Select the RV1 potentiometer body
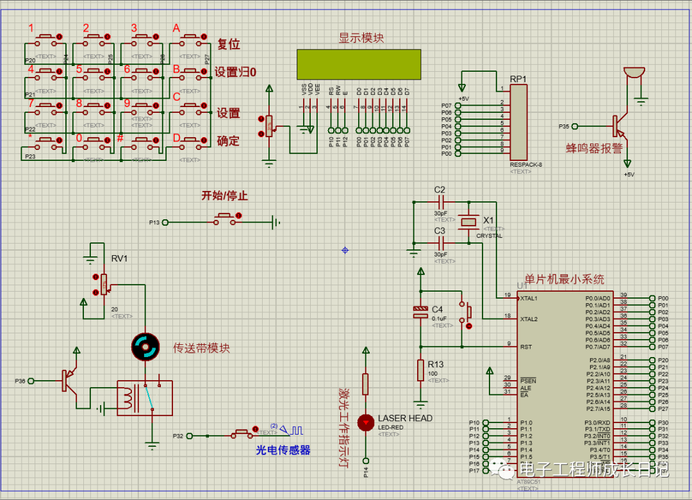 pos(104,285)
